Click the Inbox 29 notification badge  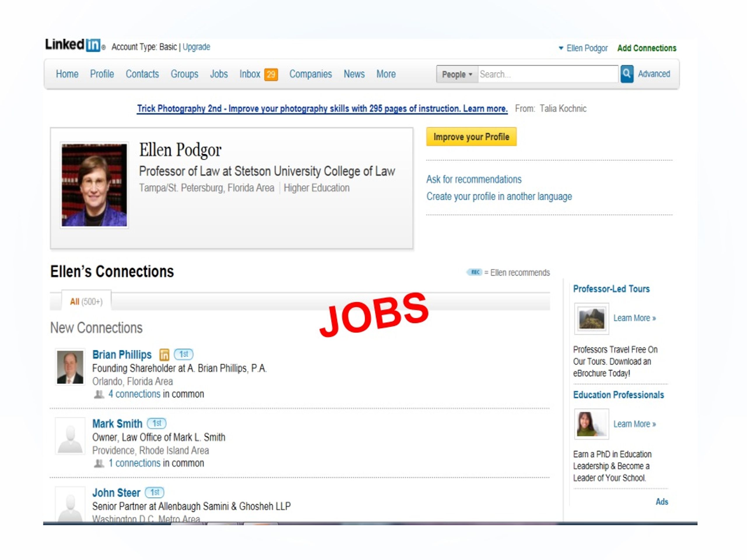[x=271, y=74]
